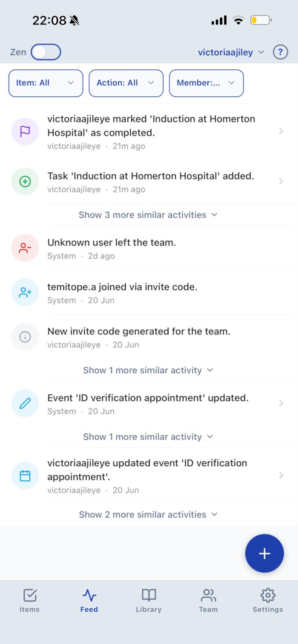This screenshot has height=644, width=298.
Task: Open the victoriaajiley account dropdown
Action: click(231, 52)
